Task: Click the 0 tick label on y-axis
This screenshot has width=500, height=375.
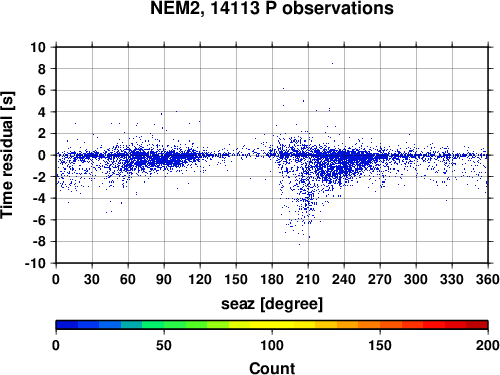Action: [x=41, y=155]
